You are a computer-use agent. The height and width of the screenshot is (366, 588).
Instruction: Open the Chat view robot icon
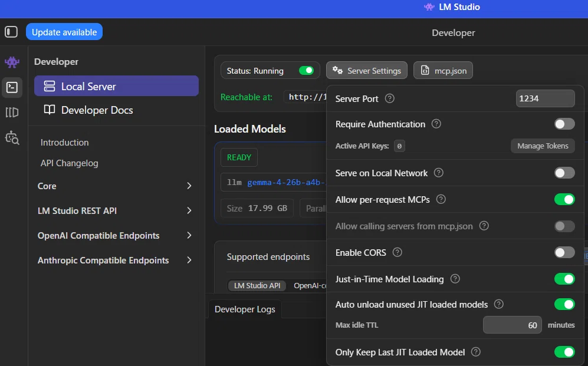click(12, 62)
